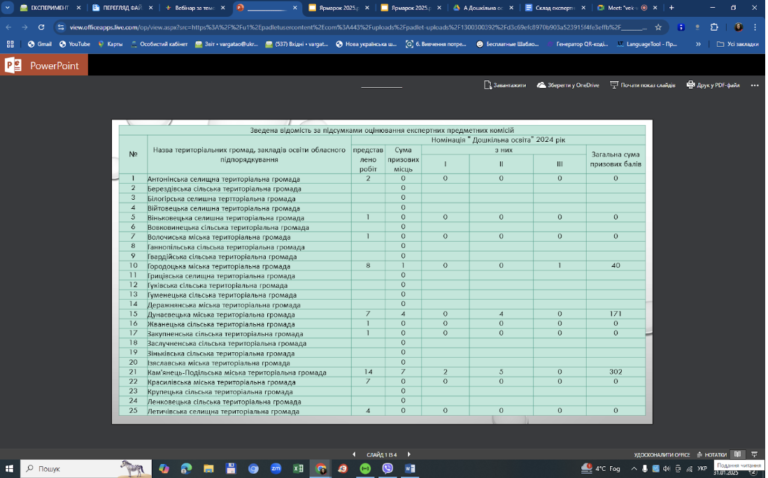The image size is (768, 478).
Task: Switch to reading view icon
Action: tap(738, 454)
